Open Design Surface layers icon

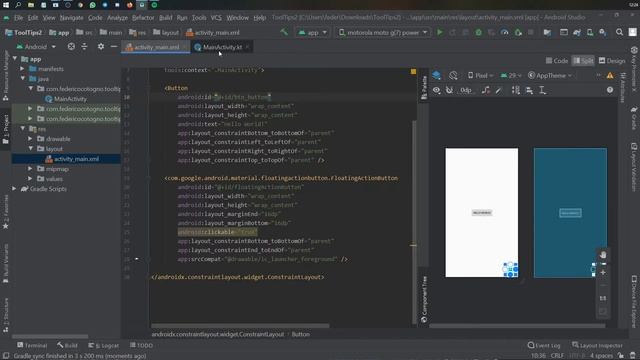click(x=436, y=76)
